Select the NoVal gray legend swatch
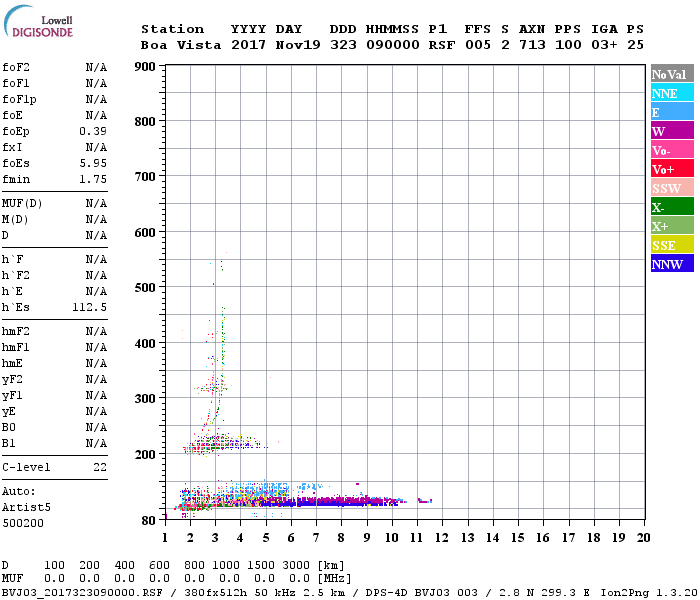The height and width of the screenshot is (600, 700). click(671, 74)
